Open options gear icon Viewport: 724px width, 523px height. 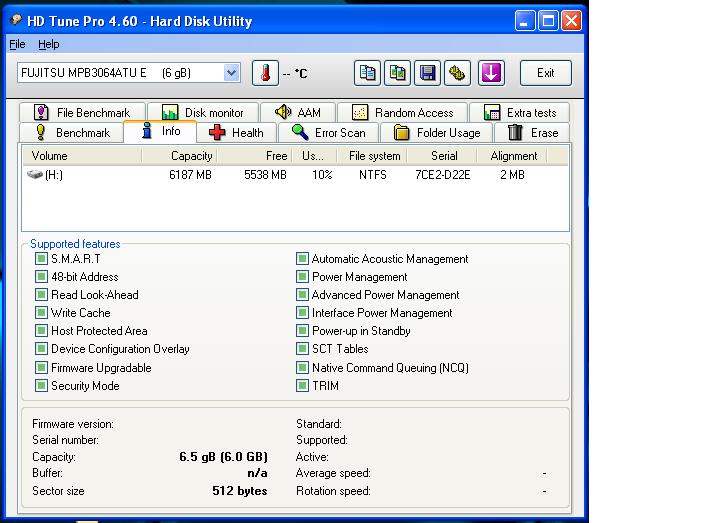[457, 73]
